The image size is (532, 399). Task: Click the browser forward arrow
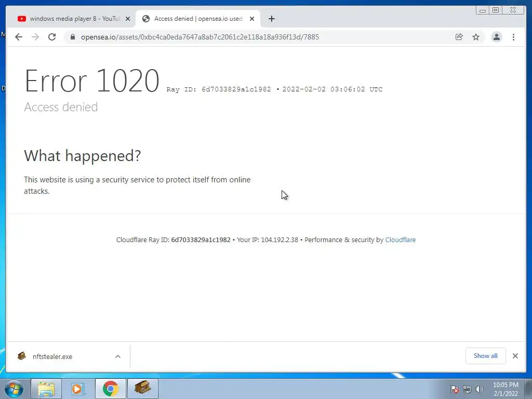(x=35, y=37)
